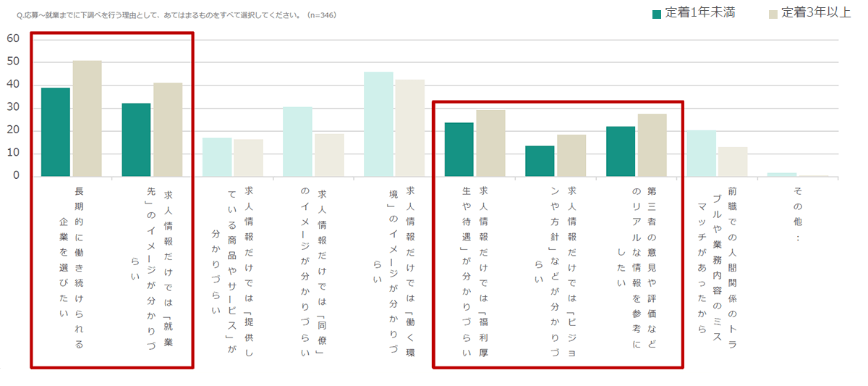868x386 pixels.
Task: Click the 60 value on the y-axis
Action: pyautogui.click(x=13, y=39)
